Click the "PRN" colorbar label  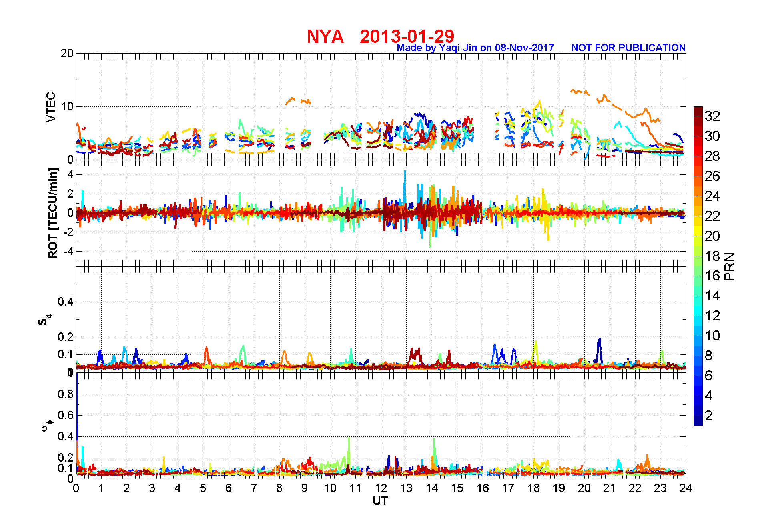click(x=730, y=266)
